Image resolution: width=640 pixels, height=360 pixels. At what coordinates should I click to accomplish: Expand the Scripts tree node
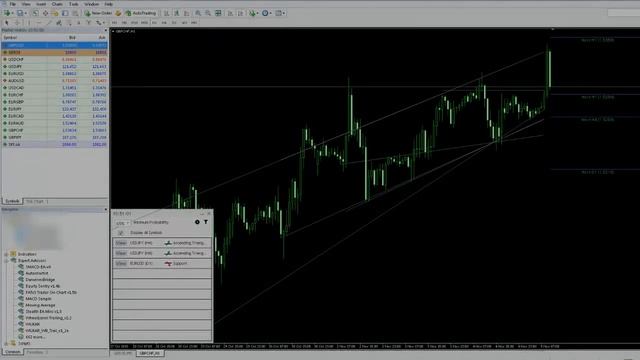click(6, 343)
